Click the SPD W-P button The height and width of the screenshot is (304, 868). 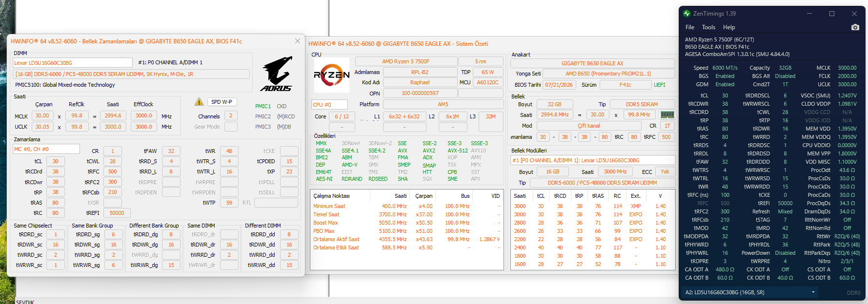tap(222, 102)
